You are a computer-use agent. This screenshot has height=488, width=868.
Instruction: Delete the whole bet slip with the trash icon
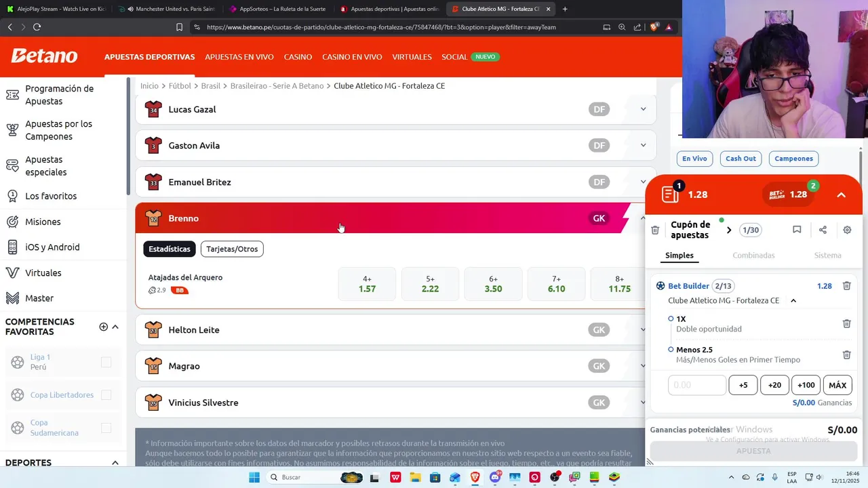(655, 230)
